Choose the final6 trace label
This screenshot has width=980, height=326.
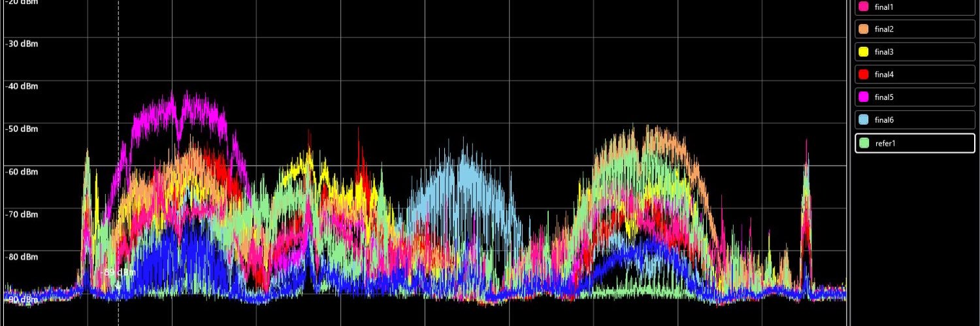click(884, 120)
